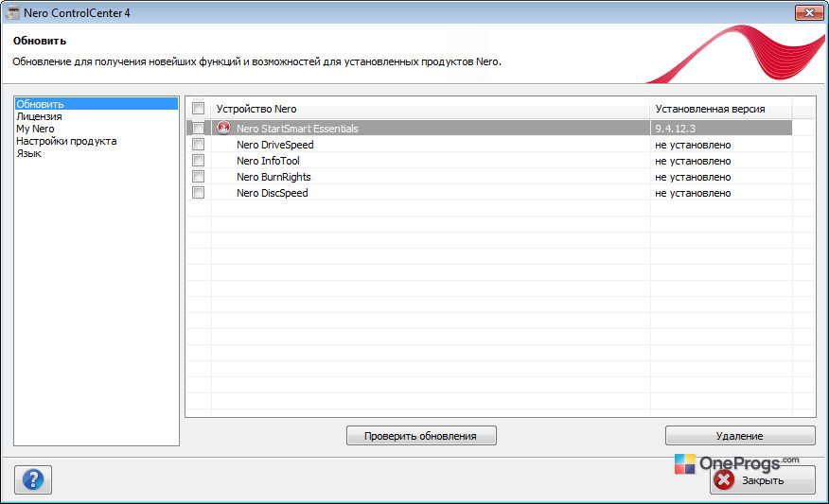Check the Nero StartSmart Essentials checkbox

coord(199,128)
